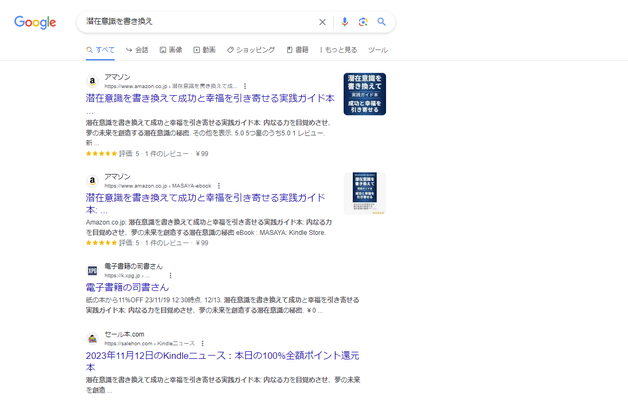Open more options for MASAYA-ebook result
The width and height of the screenshot is (628, 404).
219,186
